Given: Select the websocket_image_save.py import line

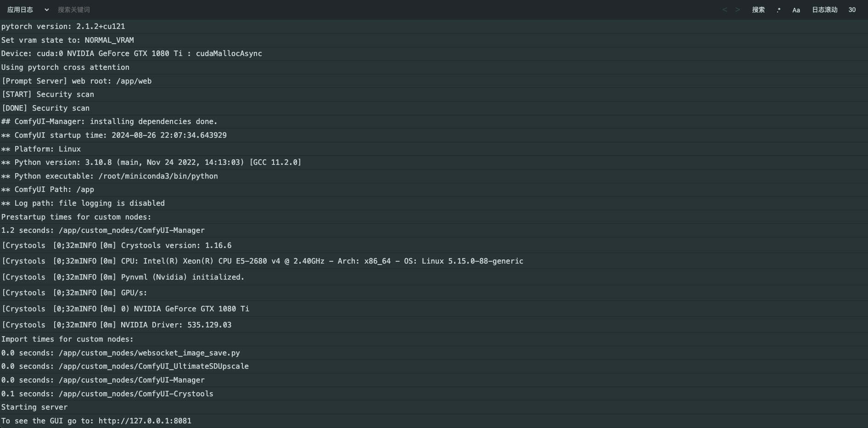Looking at the screenshot, I should pos(120,353).
